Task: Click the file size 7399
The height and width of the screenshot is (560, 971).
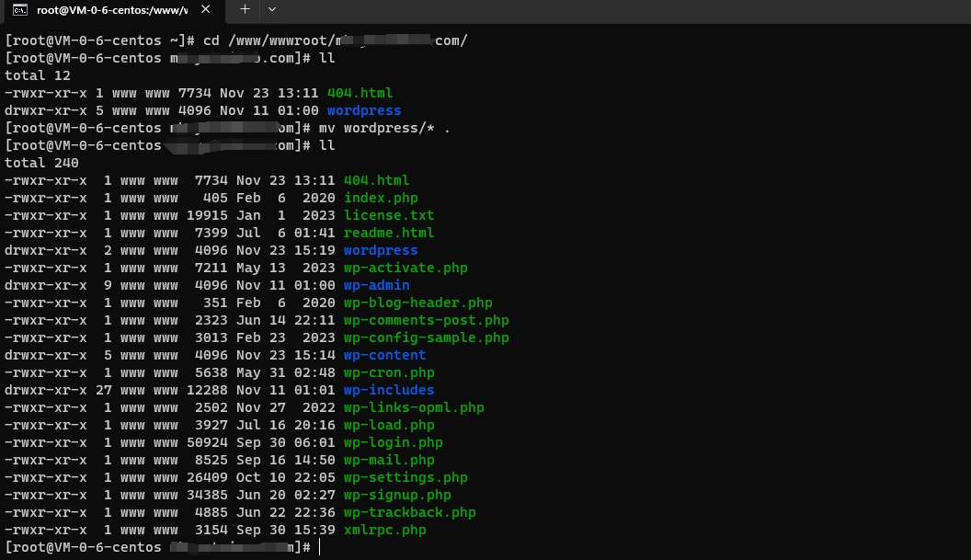Action: point(211,233)
